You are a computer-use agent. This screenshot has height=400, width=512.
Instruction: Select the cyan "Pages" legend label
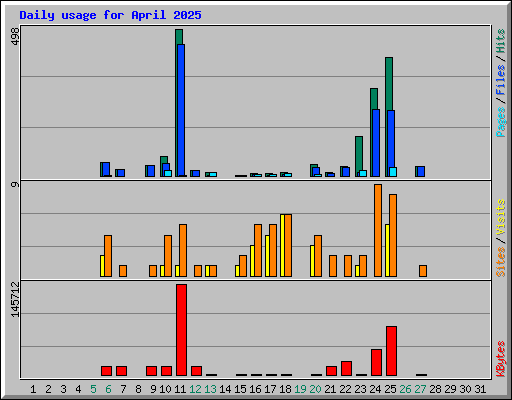pos(501,122)
